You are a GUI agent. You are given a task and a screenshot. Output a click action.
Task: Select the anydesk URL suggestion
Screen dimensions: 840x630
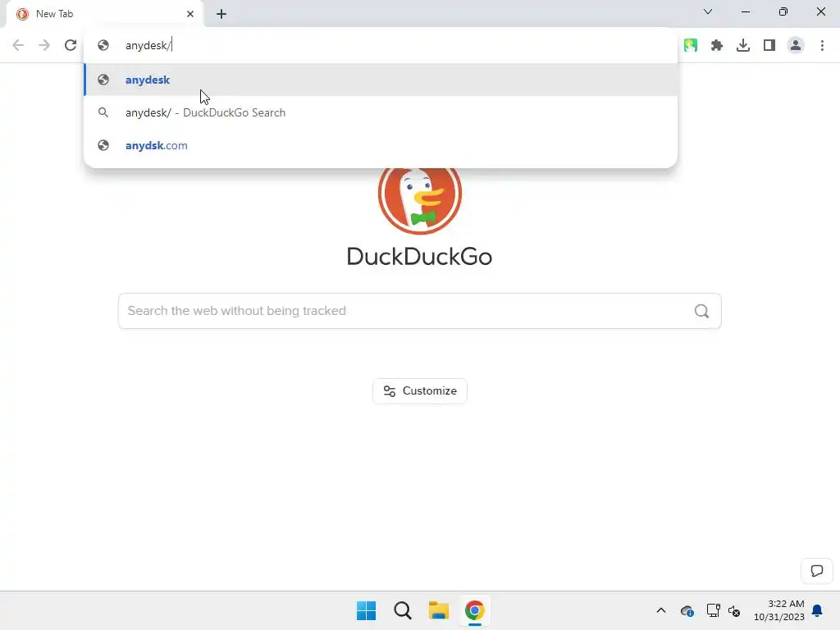pyautogui.click(x=381, y=80)
